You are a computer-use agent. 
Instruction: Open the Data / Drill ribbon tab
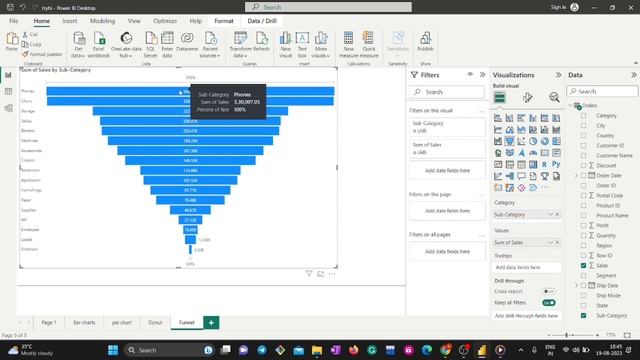pos(262,21)
